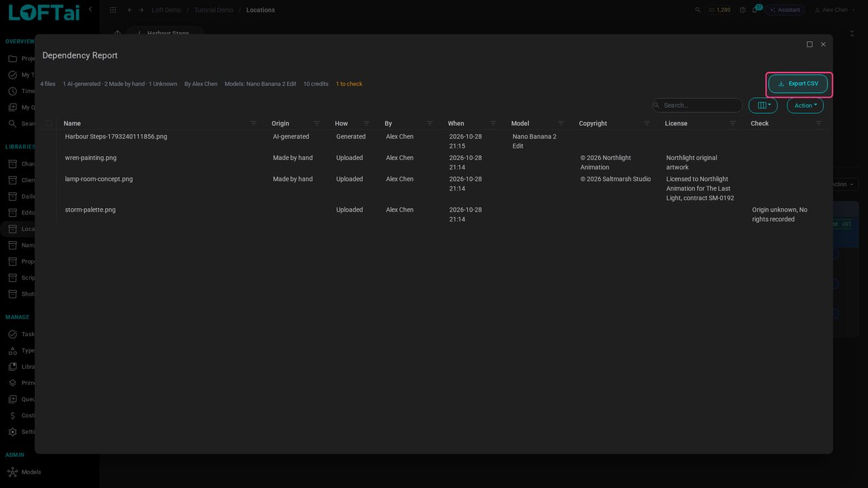The height and width of the screenshot is (488, 868).
Task: Open the Loft Demo breadcrumb
Action: (x=166, y=10)
